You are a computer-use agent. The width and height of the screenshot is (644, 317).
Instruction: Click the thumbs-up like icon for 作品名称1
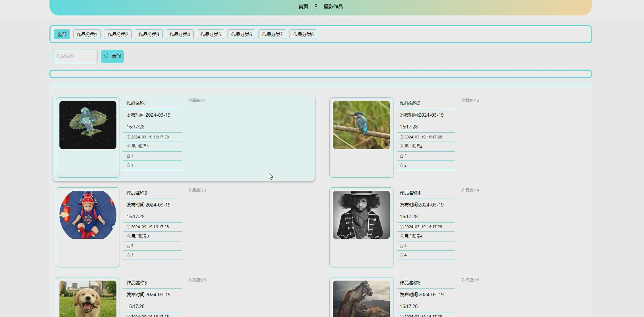coord(128,156)
